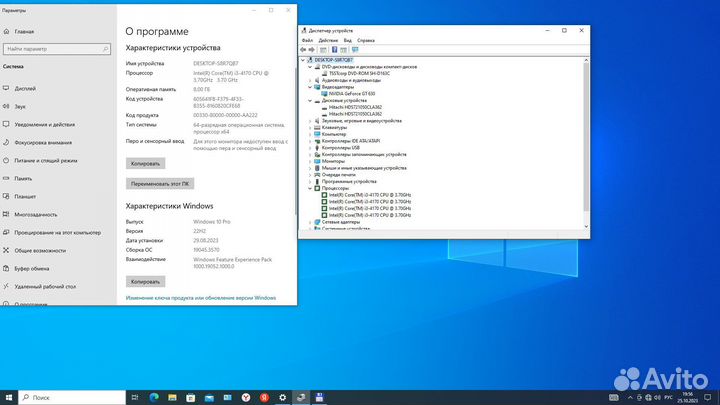The width and height of the screenshot is (720, 405).
Task: Open Microsoft Store from taskbar
Action: tap(191, 398)
